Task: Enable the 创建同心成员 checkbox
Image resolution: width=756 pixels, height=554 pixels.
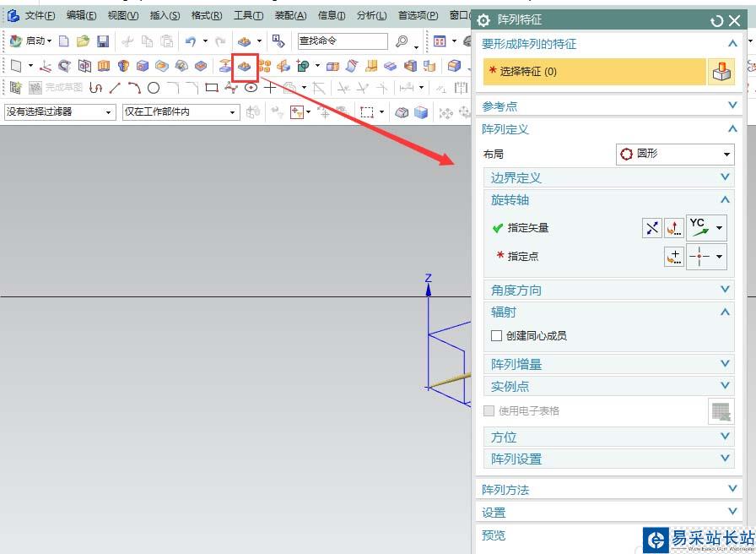Action: 496,335
